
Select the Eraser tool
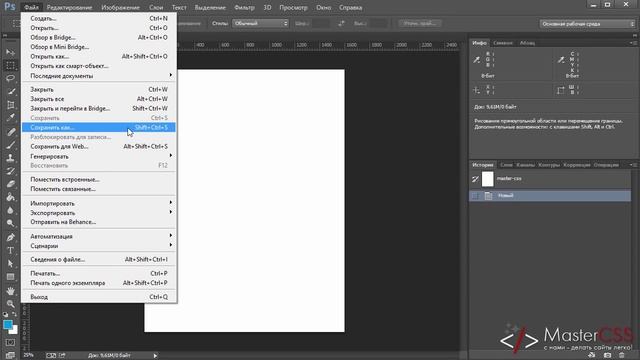point(10,184)
